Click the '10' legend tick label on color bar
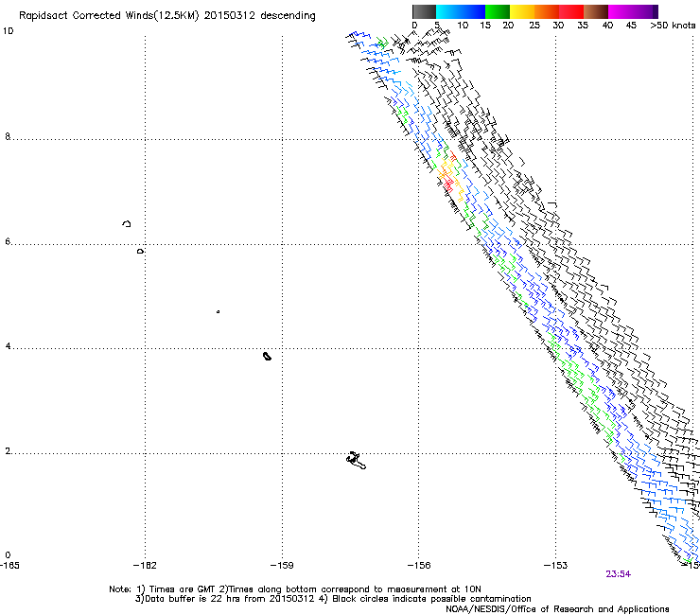 click(x=463, y=26)
